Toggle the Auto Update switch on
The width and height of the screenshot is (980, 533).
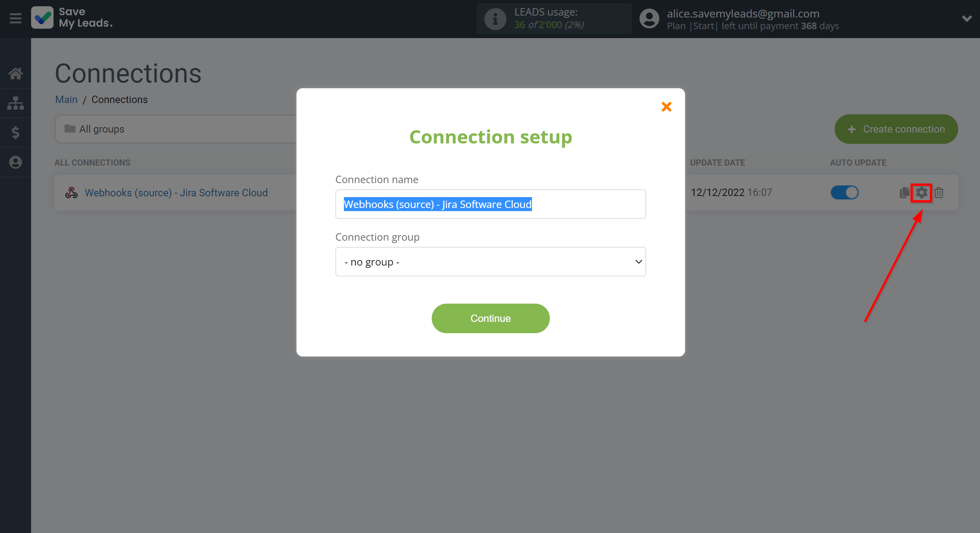(x=844, y=192)
